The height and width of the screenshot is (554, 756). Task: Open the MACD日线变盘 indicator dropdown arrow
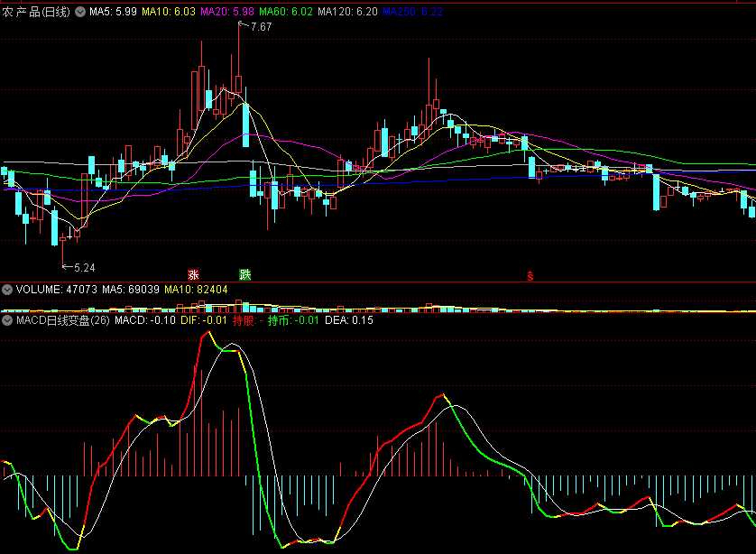(7, 320)
